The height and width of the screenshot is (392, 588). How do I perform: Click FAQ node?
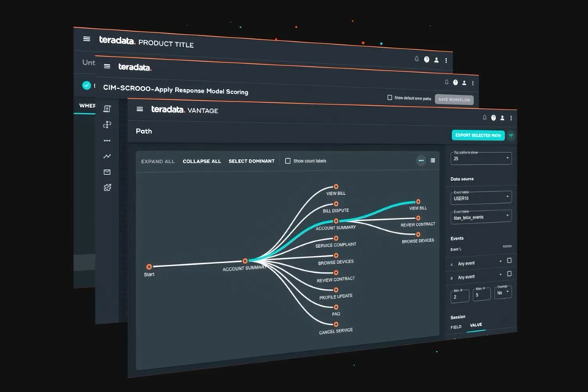(336, 307)
